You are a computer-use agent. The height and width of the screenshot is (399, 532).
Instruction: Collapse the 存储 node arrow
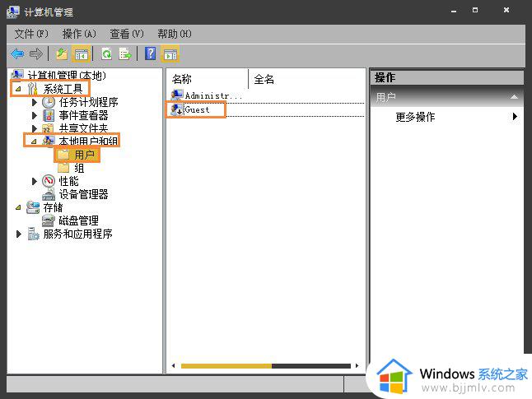pos(18,207)
